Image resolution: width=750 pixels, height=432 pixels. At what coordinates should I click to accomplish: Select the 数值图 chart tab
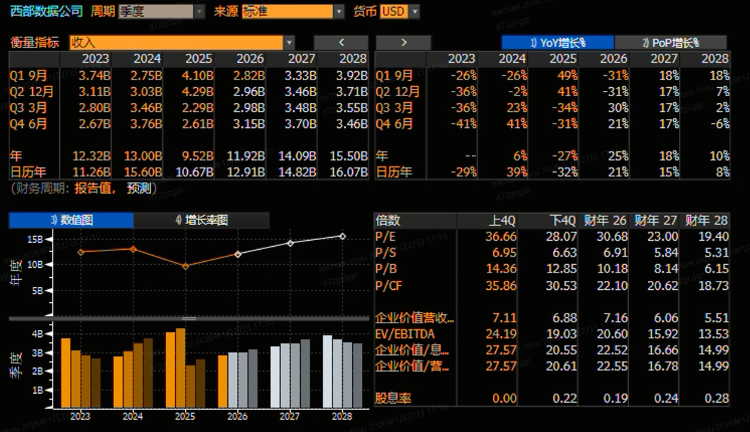tap(70, 219)
